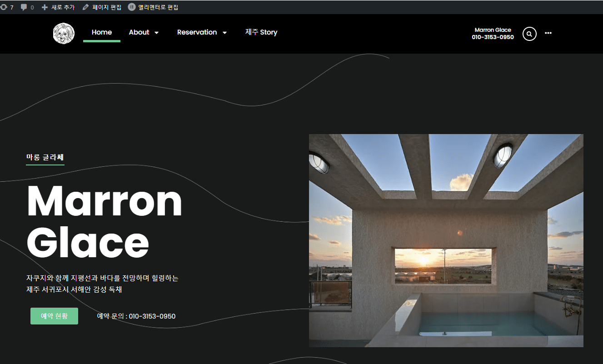The height and width of the screenshot is (364, 603).
Task: Click the pencil icon for 페이지 편집
Action: [85, 7]
